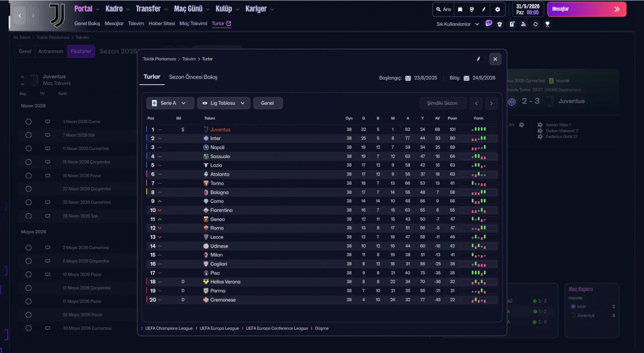Go to previous season arrow in dialog
Screen dimensions: 644x353
pos(476,103)
